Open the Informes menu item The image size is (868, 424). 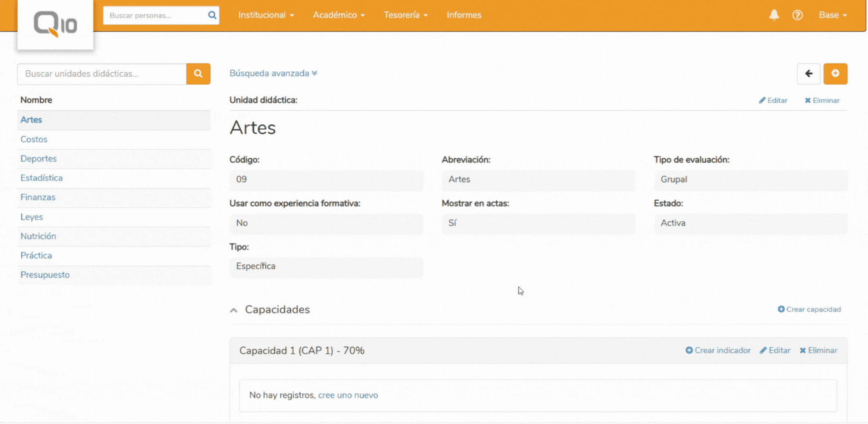(x=464, y=15)
